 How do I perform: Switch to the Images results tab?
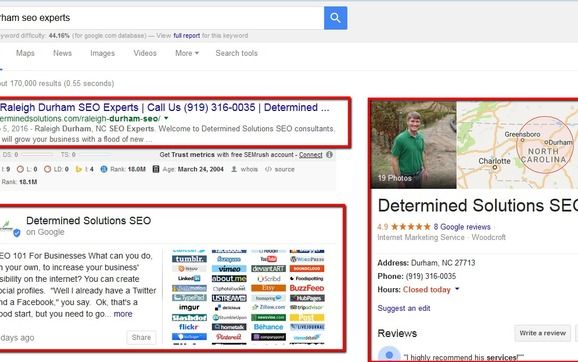[x=102, y=53]
